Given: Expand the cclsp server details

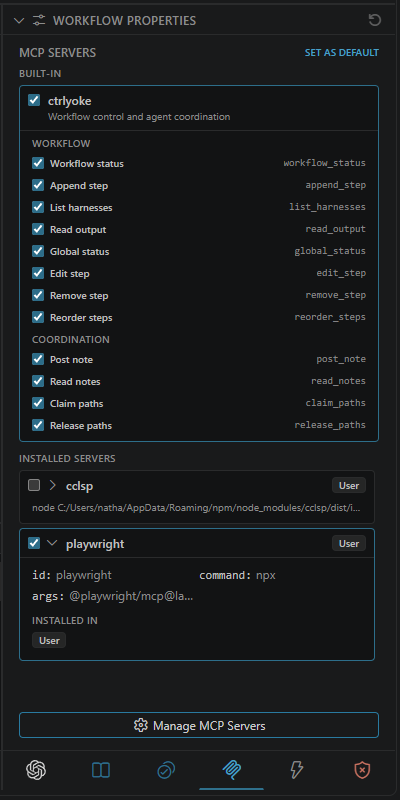Looking at the screenshot, I should [52, 485].
